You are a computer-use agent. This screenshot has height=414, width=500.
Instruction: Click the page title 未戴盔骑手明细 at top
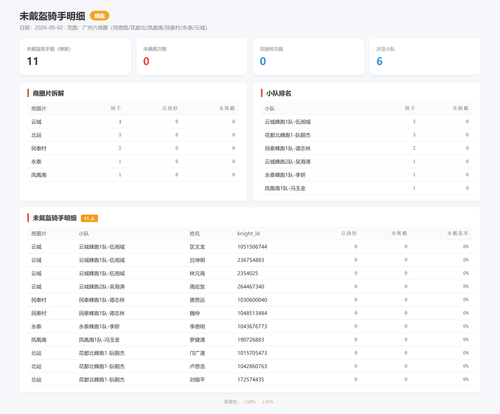point(52,16)
